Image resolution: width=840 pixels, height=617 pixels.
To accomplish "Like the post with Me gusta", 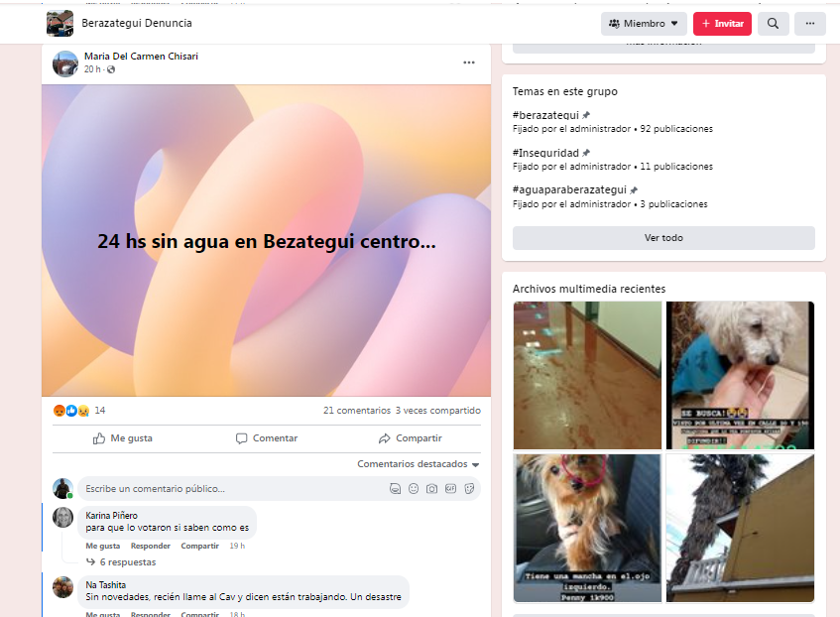I will [x=123, y=438].
